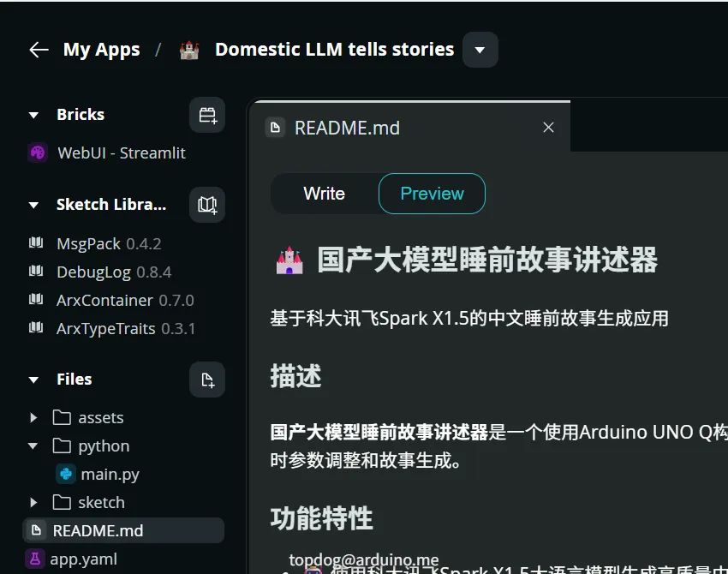This screenshot has width=728, height=574.
Task: Collapse the Files section
Action: 33,380
